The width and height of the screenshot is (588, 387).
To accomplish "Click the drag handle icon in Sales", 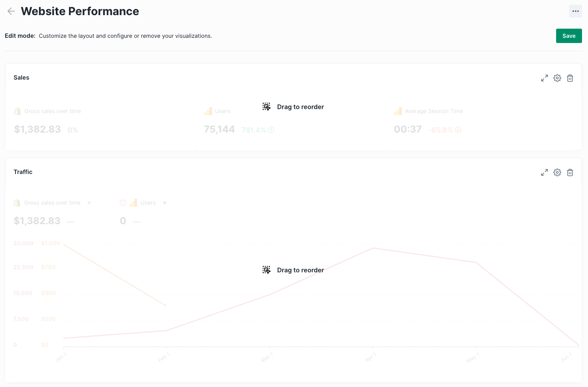I will pos(267,107).
